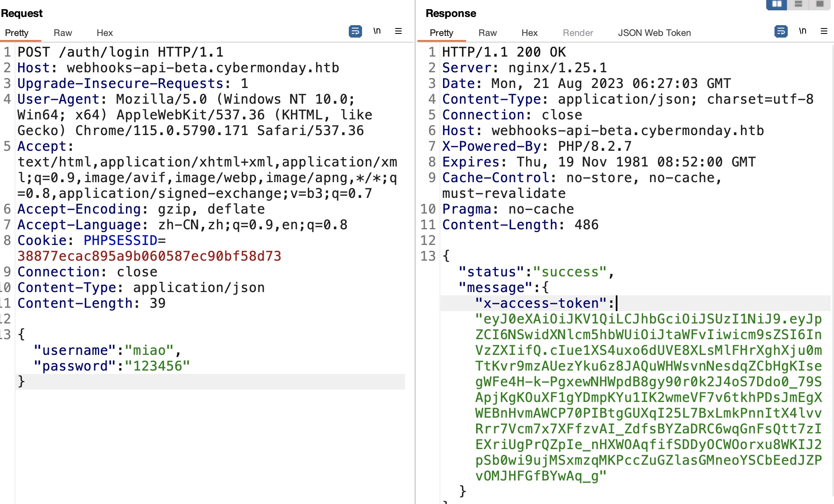
Task: Switch Response view to Hex tab
Action: coord(529,33)
